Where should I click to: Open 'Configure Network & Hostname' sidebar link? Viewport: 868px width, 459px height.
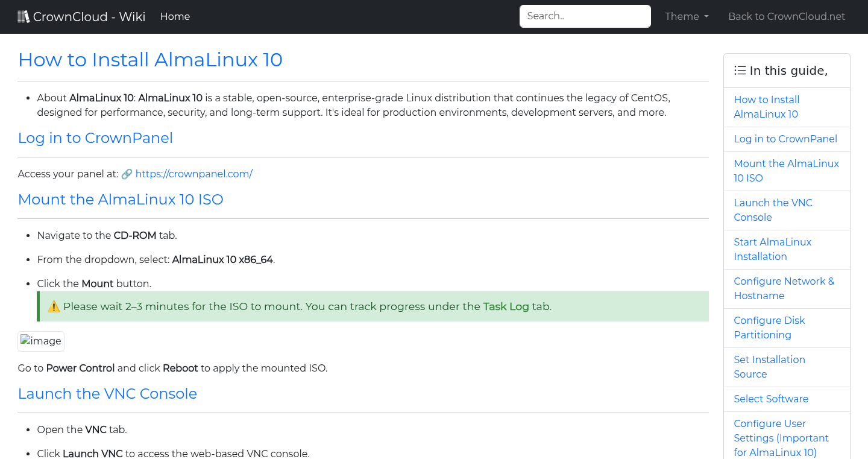point(784,288)
